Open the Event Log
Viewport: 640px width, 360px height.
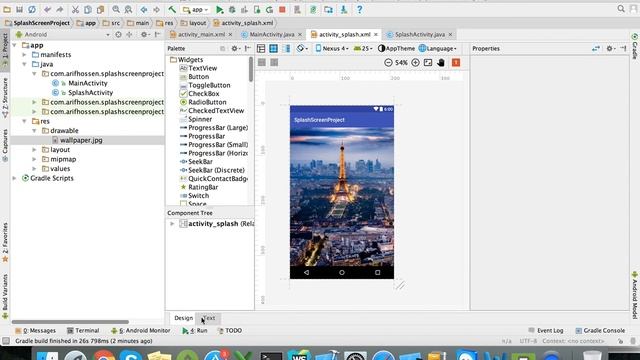pos(546,331)
